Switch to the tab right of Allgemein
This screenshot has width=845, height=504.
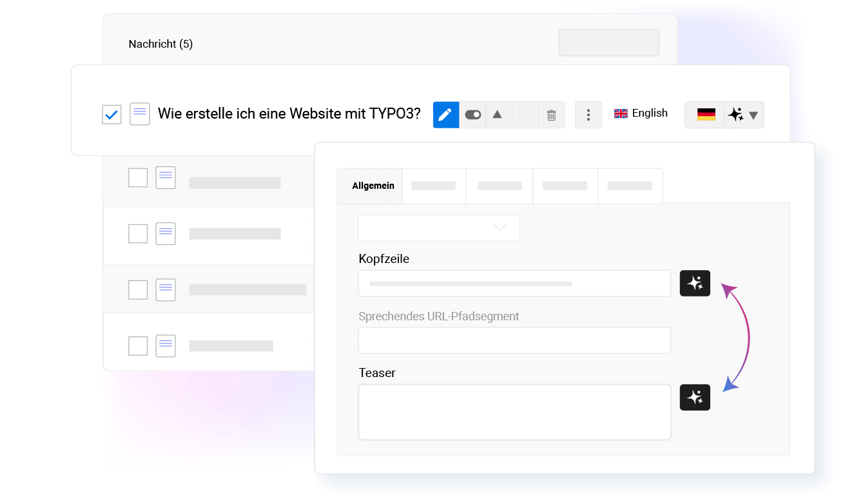[x=434, y=186]
